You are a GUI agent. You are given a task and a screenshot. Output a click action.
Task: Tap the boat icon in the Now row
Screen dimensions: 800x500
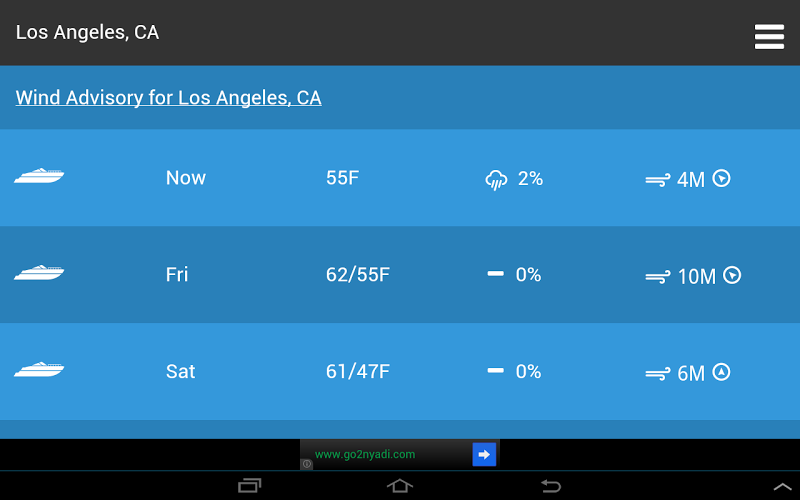[x=39, y=177]
